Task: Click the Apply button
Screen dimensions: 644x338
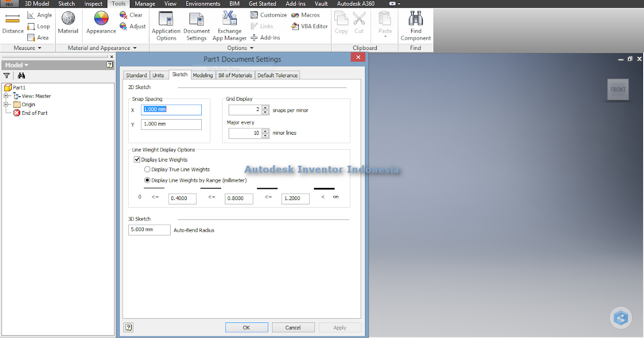Action: [x=340, y=327]
